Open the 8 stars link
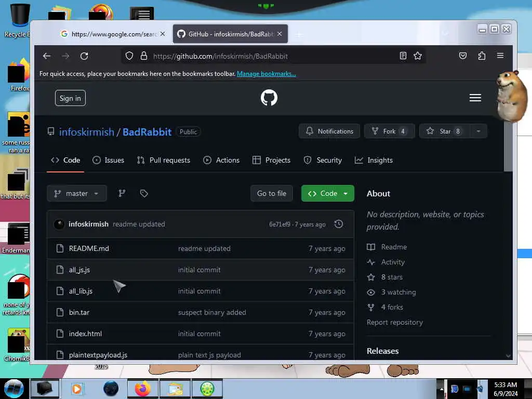The image size is (532, 399). pyautogui.click(x=392, y=277)
